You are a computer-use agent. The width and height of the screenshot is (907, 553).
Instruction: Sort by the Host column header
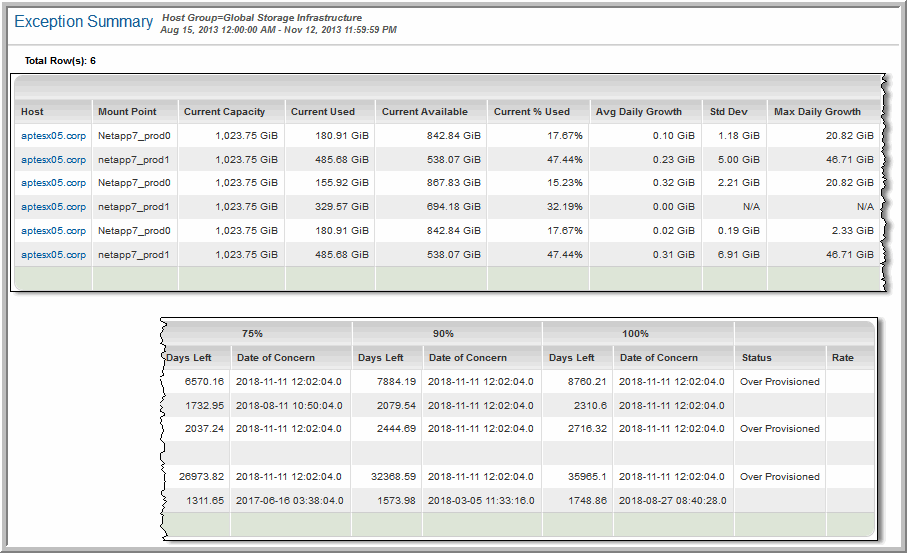coord(32,111)
